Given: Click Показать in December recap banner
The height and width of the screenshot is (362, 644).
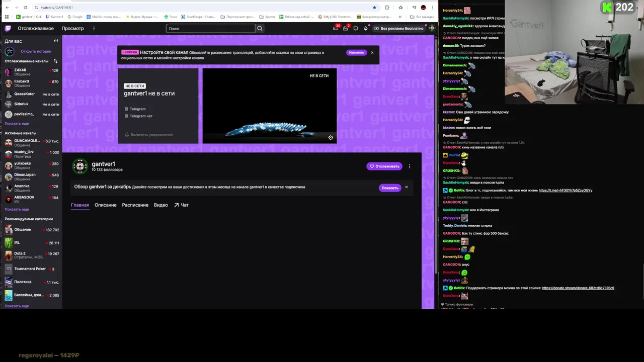Looking at the screenshot, I should tap(390, 188).
